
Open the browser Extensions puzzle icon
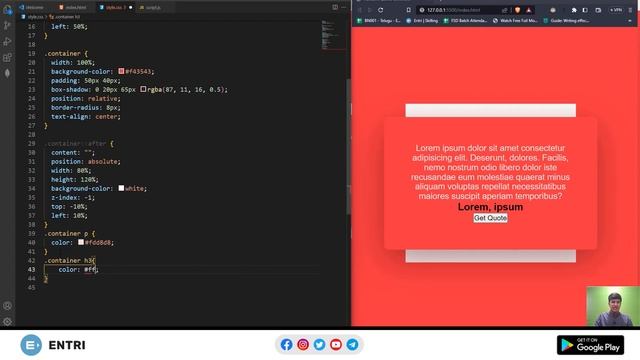(574, 10)
